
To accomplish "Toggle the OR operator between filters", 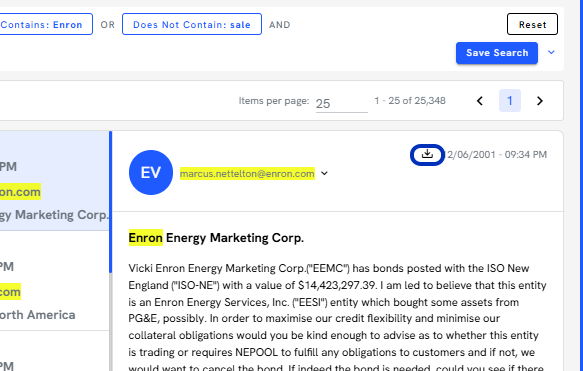I will tap(107, 25).
